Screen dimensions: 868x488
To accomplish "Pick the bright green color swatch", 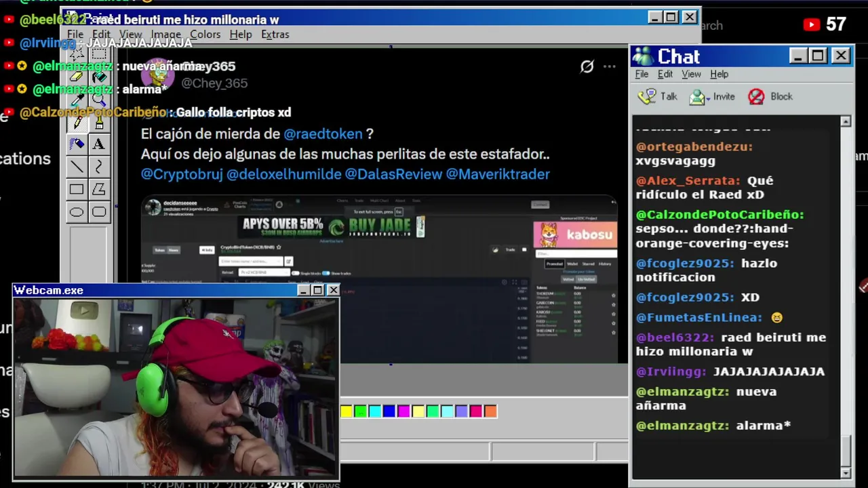I will coord(361,411).
